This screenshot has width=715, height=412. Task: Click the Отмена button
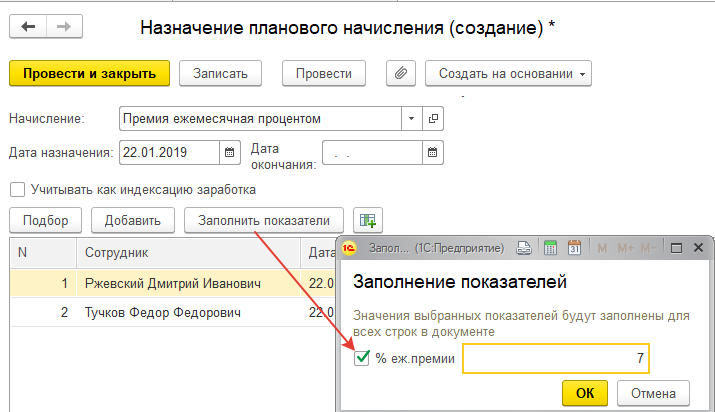tap(653, 393)
